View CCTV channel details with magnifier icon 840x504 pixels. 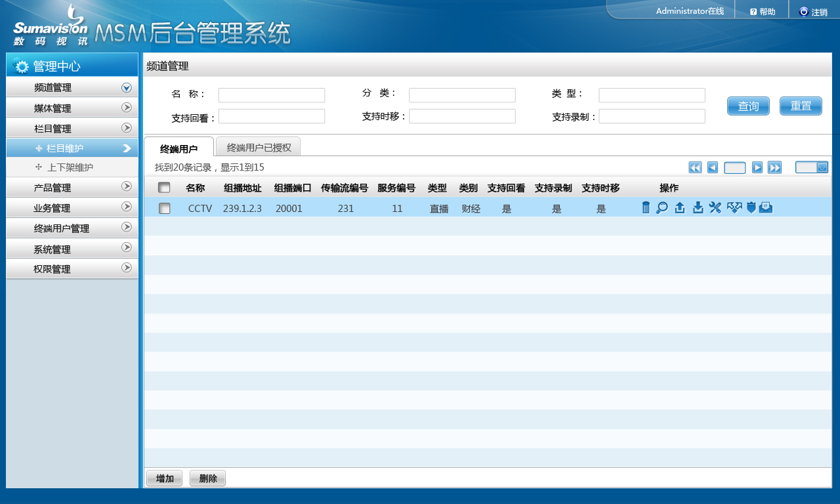click(662, 207)
